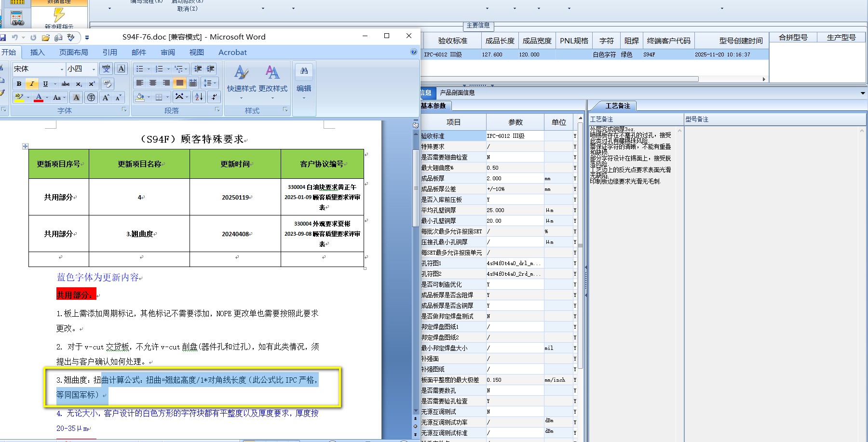Open 产品剖面信息 tab in background app

point(457,93)
